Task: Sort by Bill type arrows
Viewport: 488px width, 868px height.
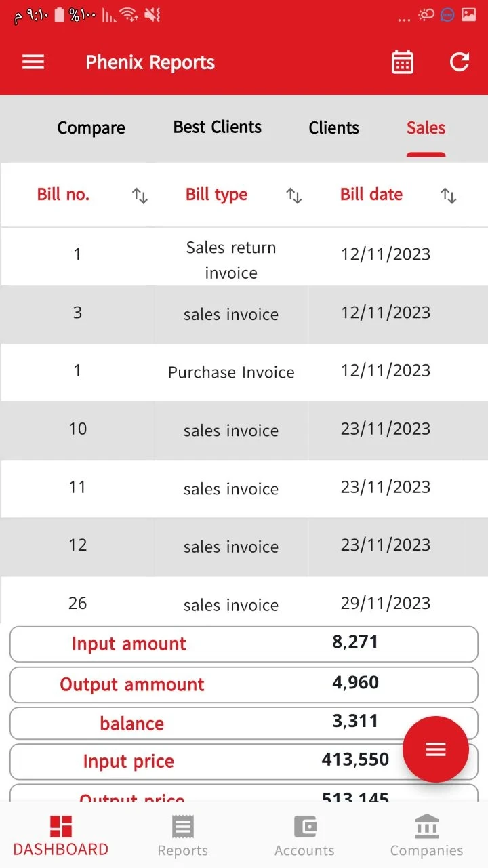Action: click(x=293, y=196)
